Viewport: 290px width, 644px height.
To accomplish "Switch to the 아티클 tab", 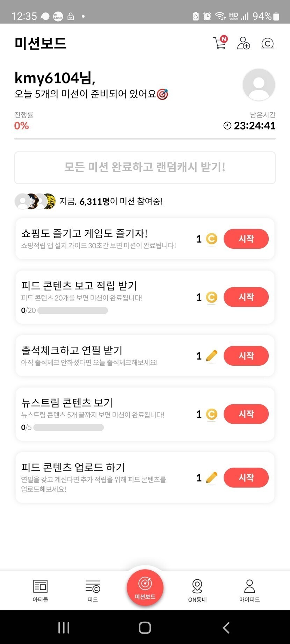I will [40, 590].
